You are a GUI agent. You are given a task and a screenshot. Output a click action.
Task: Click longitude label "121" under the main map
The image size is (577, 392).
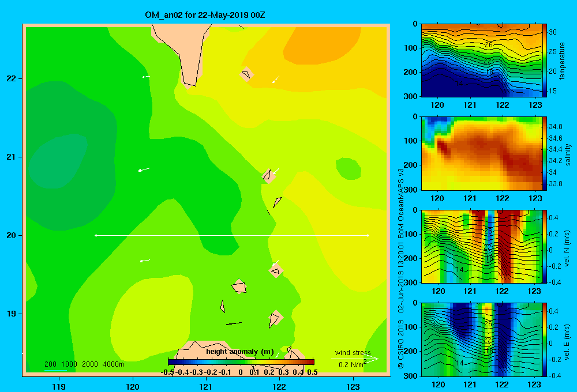tap(206, 387)
